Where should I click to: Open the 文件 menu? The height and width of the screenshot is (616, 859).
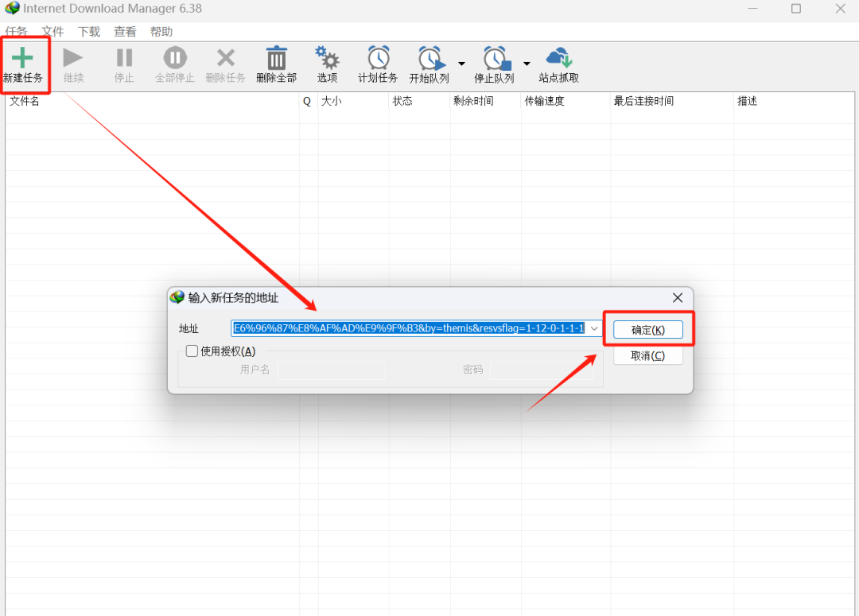click(x=52, y=32)
